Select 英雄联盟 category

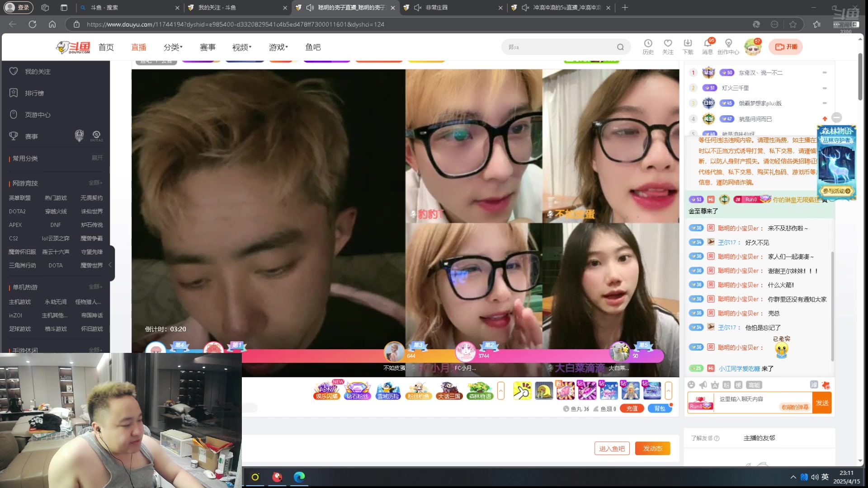20,198
